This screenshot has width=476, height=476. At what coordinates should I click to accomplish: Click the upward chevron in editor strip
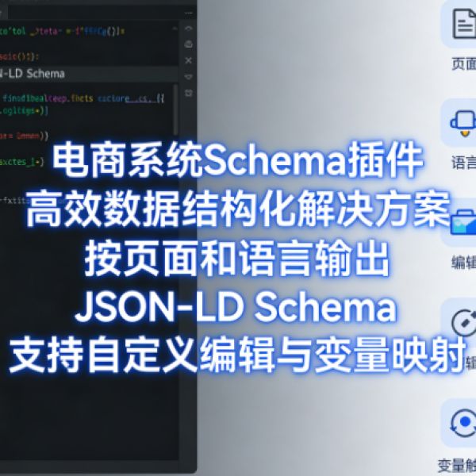[x=189, y=29]
